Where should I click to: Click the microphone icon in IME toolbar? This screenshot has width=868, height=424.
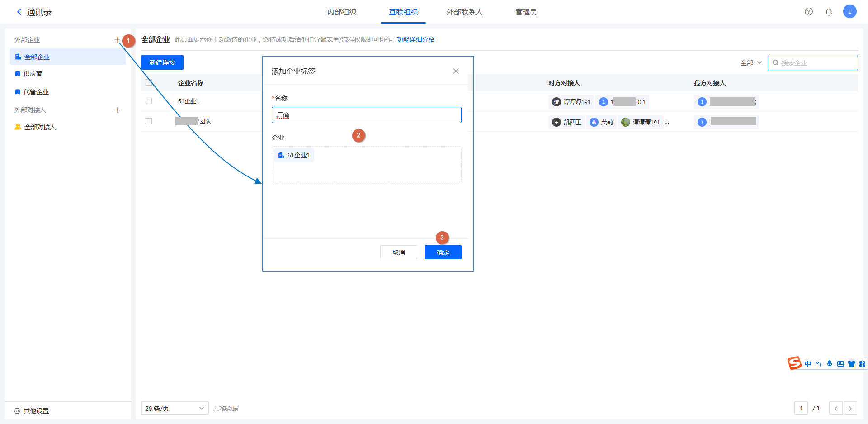(x=830, y=364)
